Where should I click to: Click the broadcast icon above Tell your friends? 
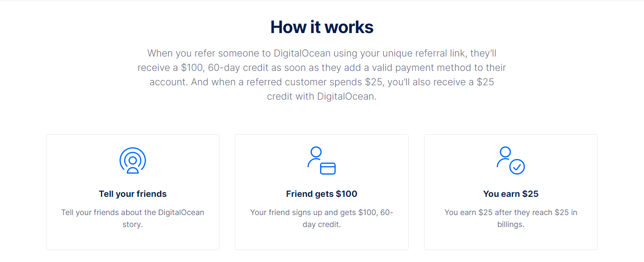coord(133,160)
